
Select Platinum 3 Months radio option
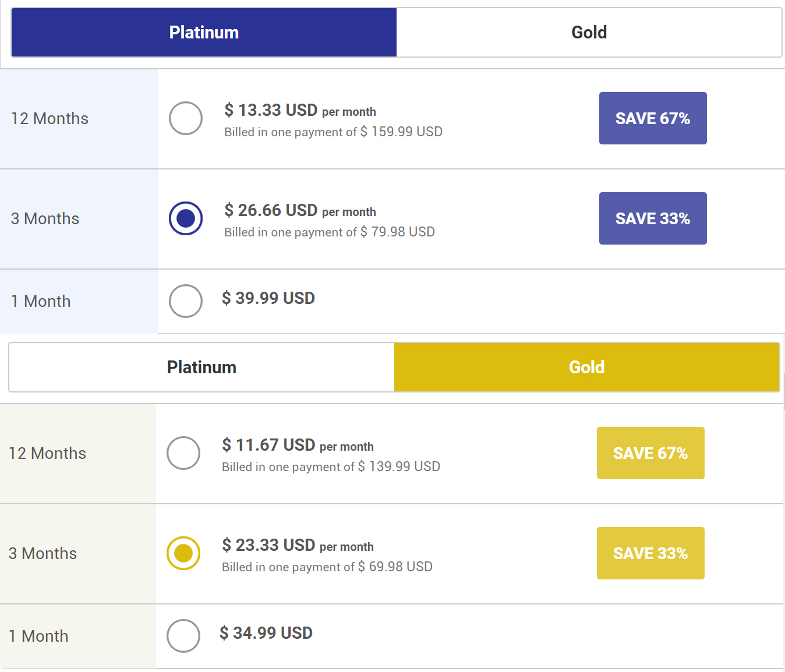186,218
